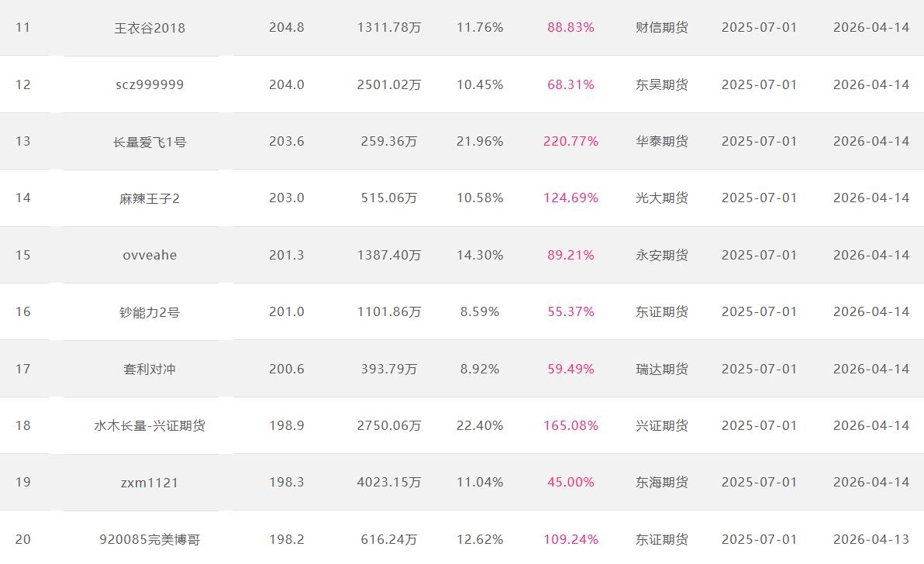Select the 东吴期货 company cell

coord(661,84)
